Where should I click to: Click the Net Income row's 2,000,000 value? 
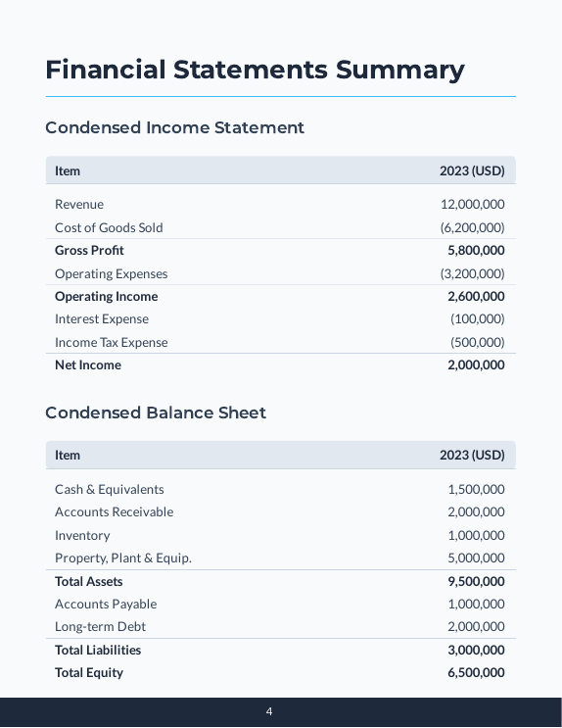476,364
